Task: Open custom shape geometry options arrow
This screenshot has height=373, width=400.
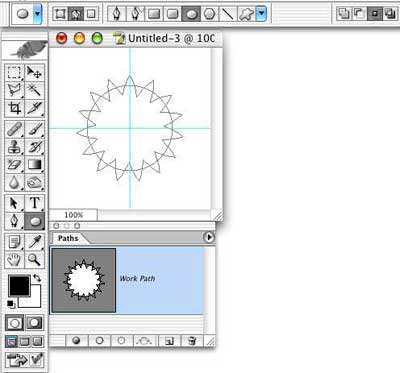Action: pos(262,14)
